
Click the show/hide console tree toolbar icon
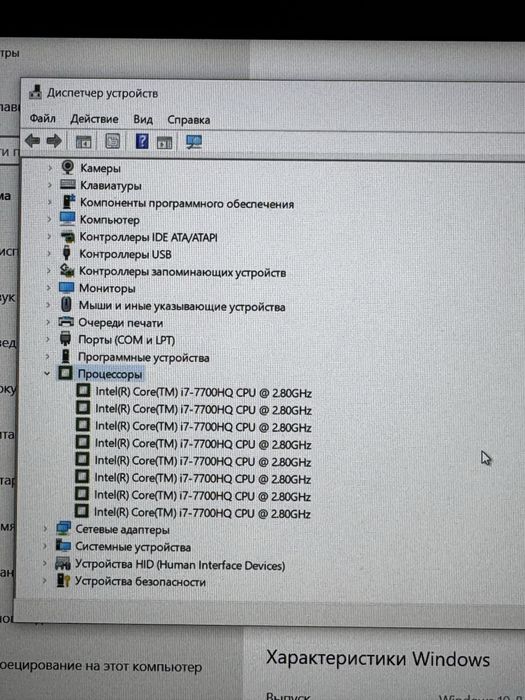[x=83, y=142]
